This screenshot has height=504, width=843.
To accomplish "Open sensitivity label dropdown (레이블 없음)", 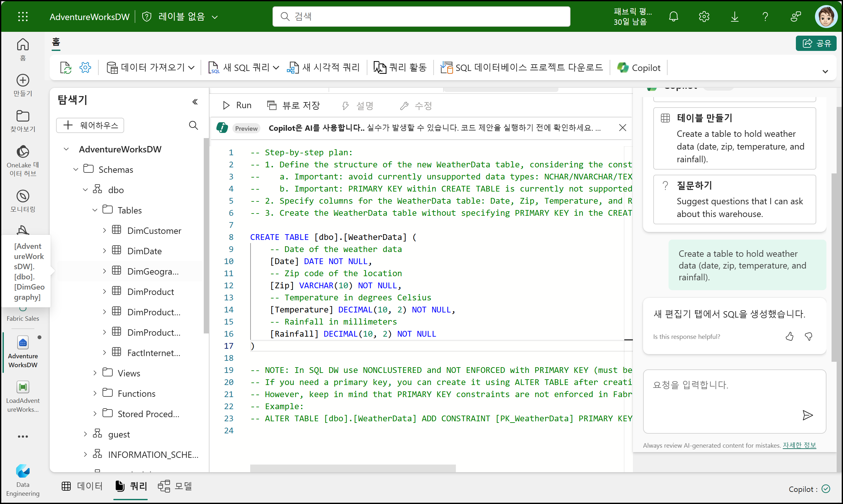I will coord(180,16).
